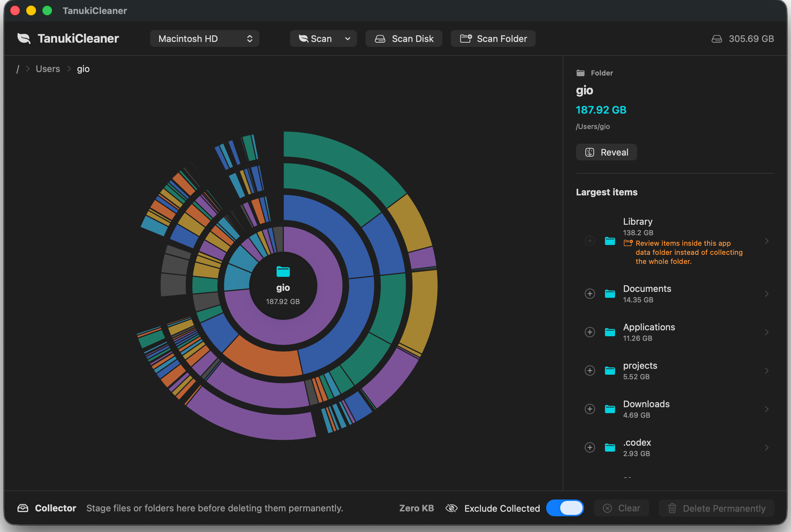Select gio in the breadcrumb path

[83, 69]
